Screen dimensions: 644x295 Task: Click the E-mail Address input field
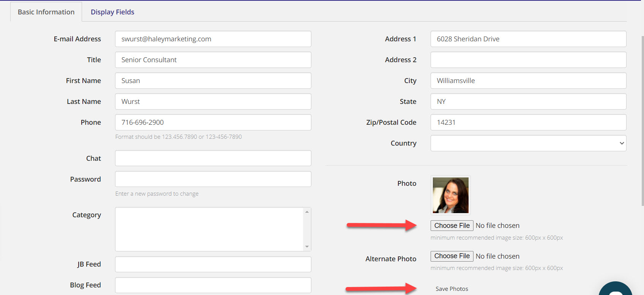[213, 39]
